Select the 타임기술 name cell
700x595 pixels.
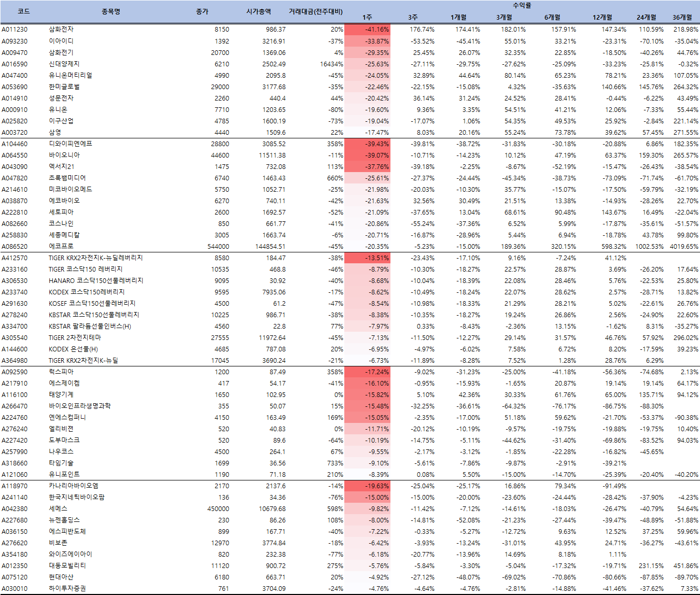pyautogui.click(x=61, y=463)
